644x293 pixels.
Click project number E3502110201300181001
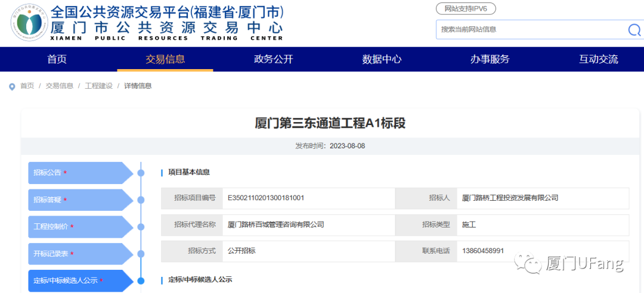[266, 198]
